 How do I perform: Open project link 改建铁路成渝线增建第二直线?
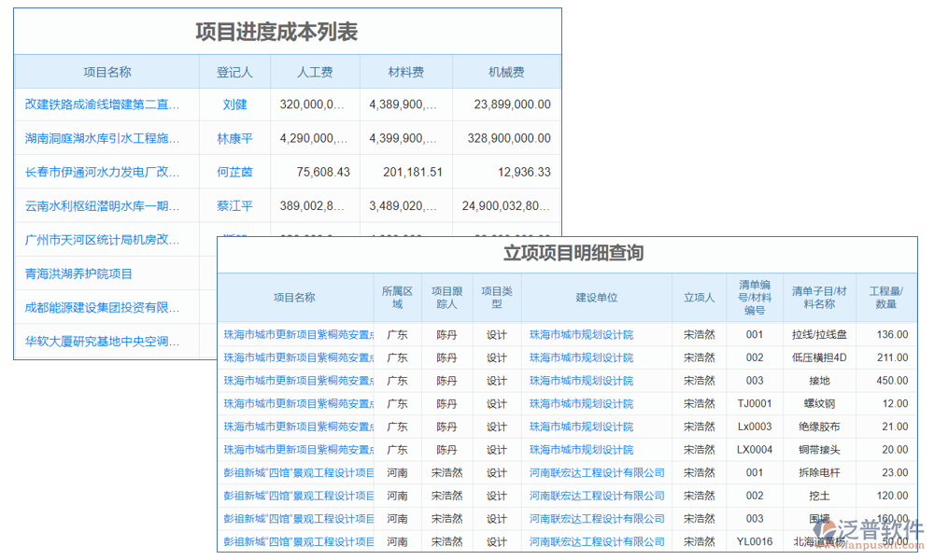pyautogui.click(x=100, y=105)
